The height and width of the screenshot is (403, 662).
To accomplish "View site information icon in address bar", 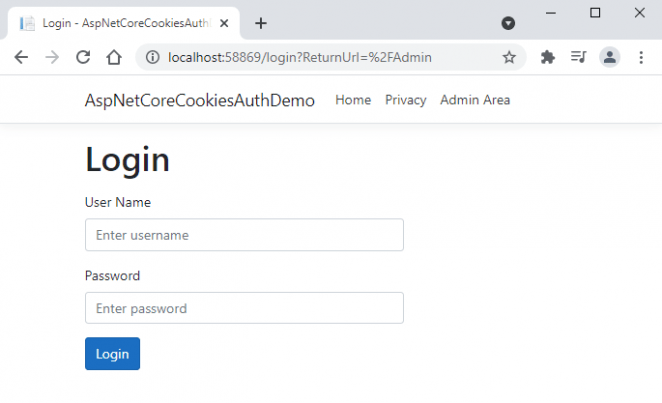I will 152,57.
